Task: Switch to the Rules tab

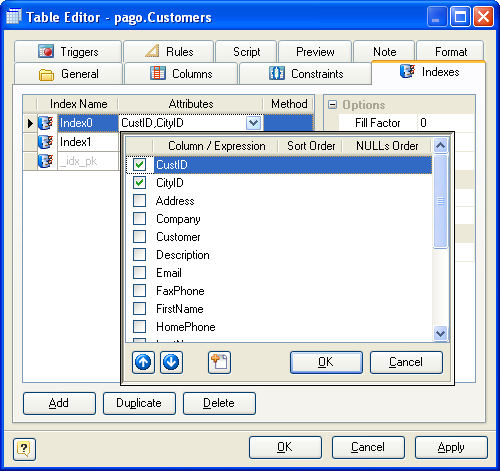Action: [x=169, y=52]
